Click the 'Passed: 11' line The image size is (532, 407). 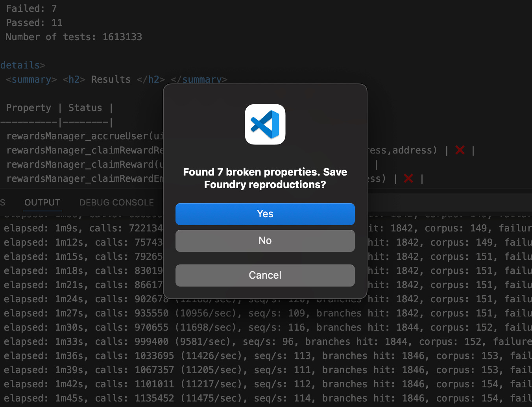pyautogui.click(x=34, y=22)
